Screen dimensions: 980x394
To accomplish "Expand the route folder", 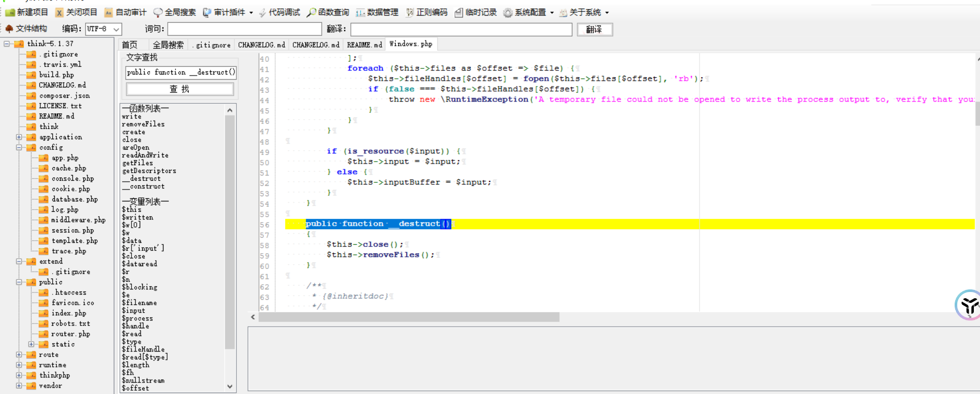I will click(x=19, y=355).
